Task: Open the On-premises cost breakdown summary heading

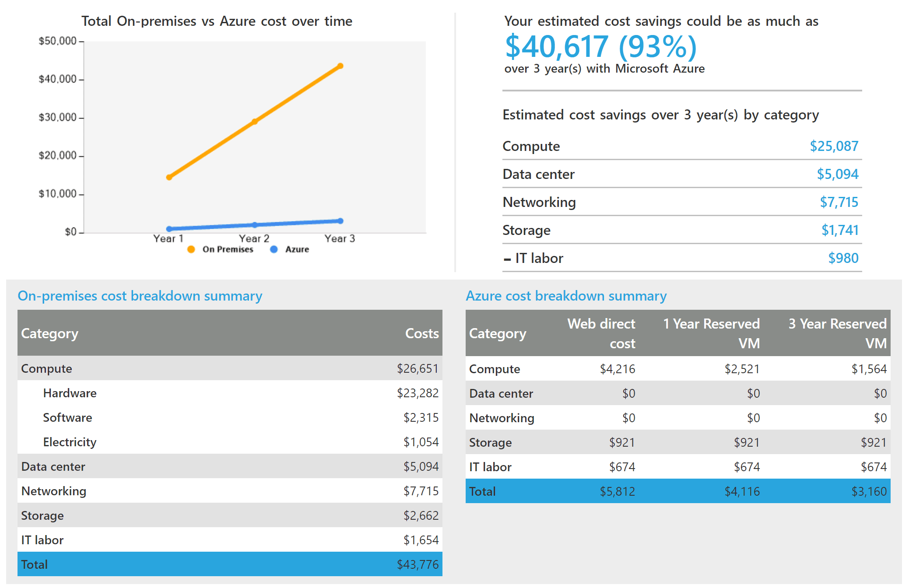Action: click(x=140, y=296)
